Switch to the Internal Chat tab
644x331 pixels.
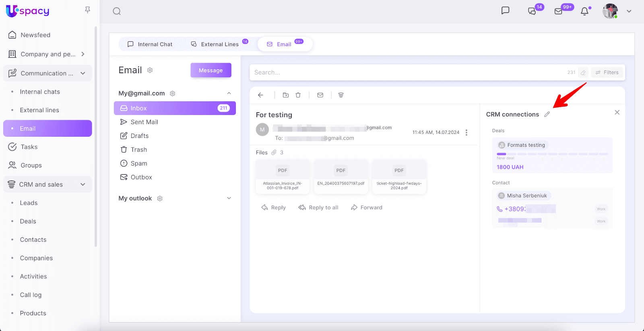(150, 44)
